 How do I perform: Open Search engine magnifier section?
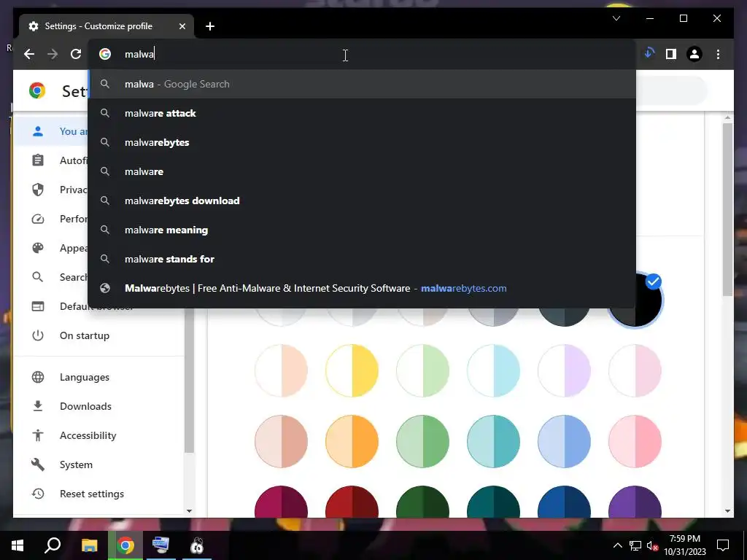38,277
